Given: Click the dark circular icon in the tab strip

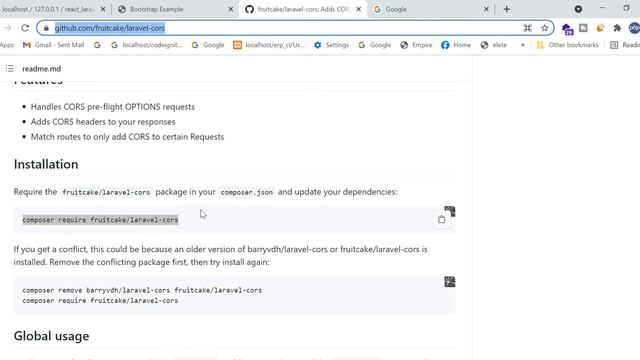Looking at the screenshot, I should coord(578,9).
